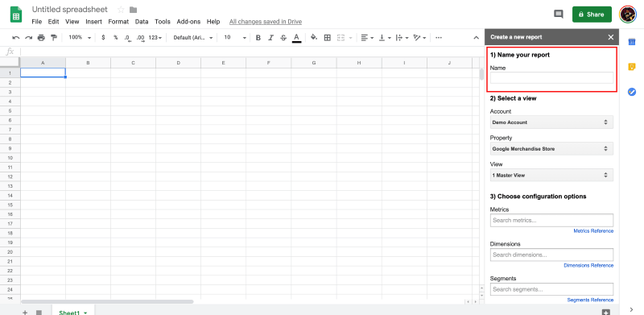This screenshot has height=315, width=644.
Task: Open the borders tool
Action: [328, 37]
